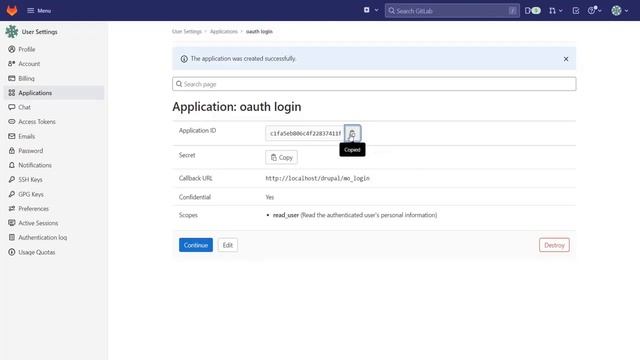Click the info icon in alert

[184, 59]
